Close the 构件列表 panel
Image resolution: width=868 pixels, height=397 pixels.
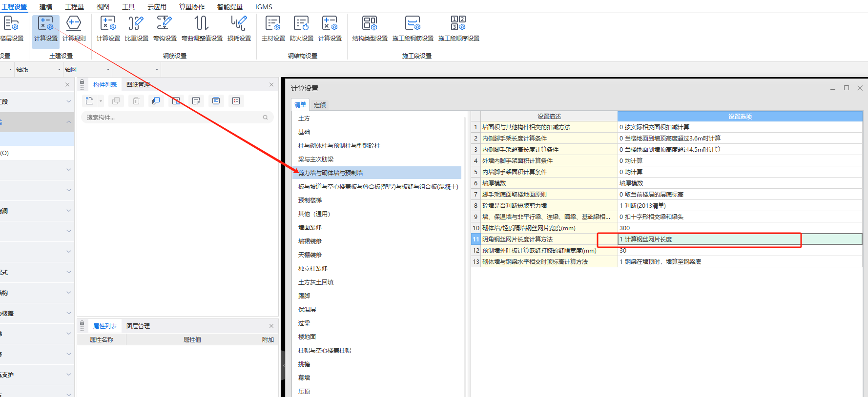(271, 85)
